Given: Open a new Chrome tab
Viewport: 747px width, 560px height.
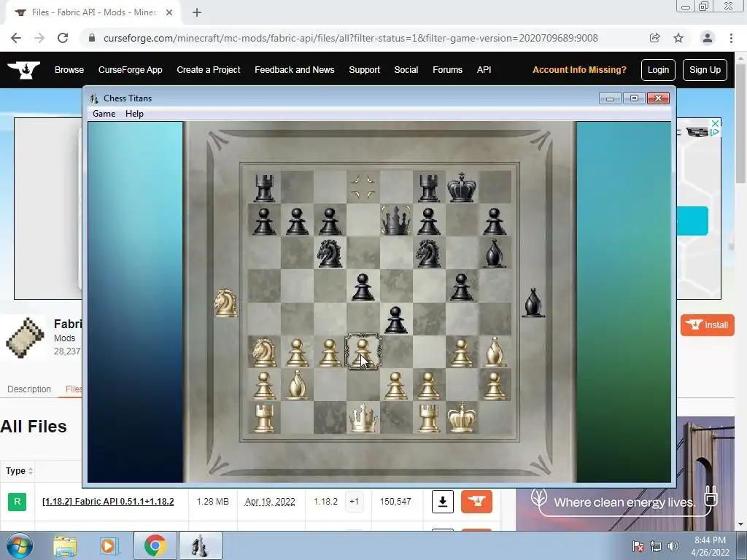Looking at the screenshot, I should [x=197, y=13].
